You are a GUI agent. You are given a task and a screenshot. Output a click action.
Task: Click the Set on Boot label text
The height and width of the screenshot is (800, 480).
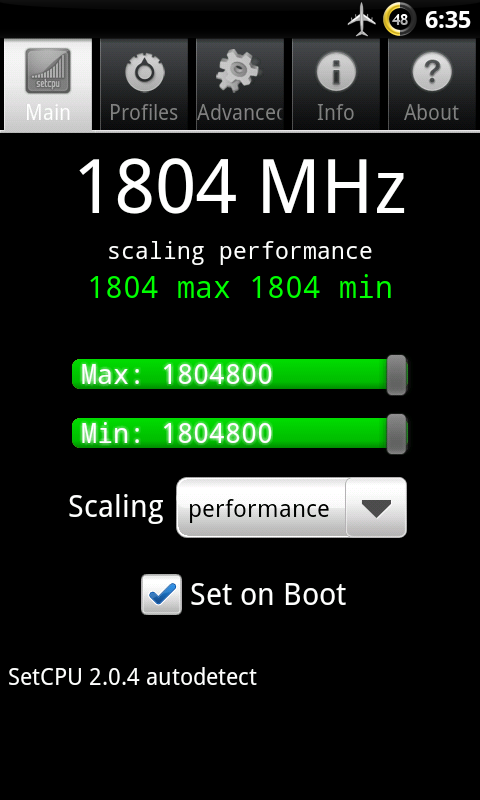click(268, 594)
